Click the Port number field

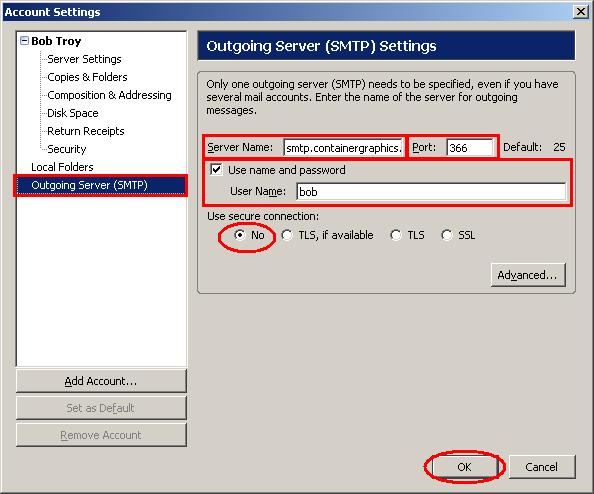[470, 147]
